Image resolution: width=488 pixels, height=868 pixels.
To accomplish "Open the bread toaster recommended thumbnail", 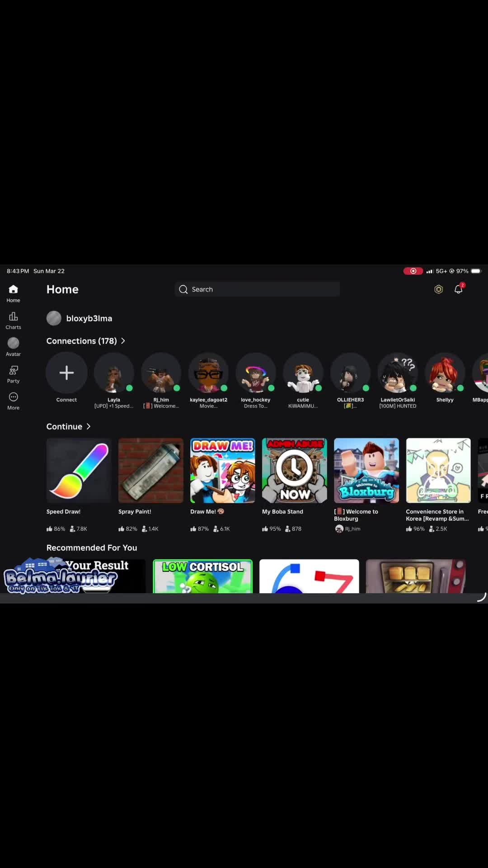I will click(x=416, y=576).
